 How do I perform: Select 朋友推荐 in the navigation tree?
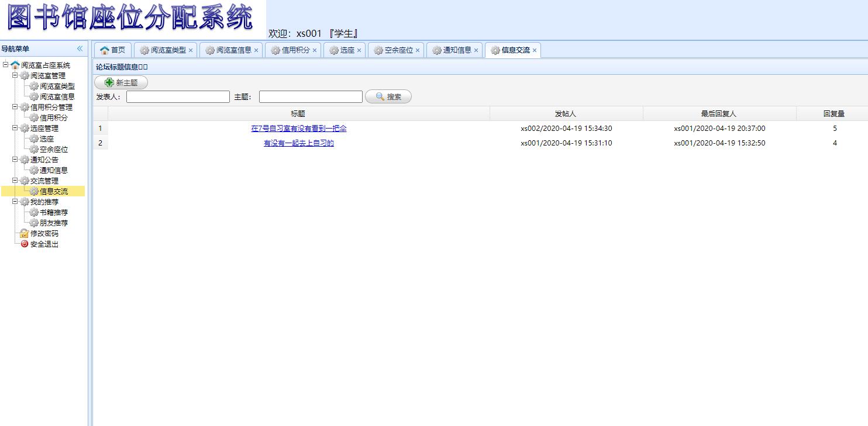point(54,223)
